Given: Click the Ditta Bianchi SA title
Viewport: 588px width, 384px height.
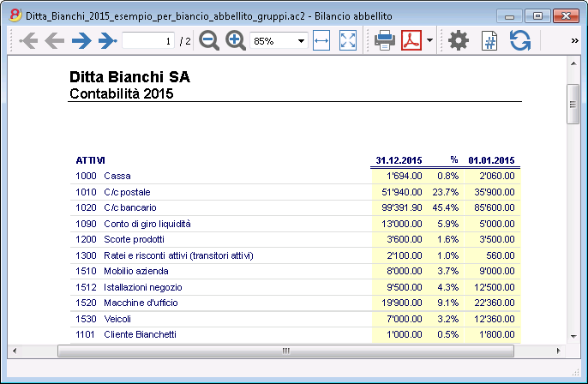Looking at the screenshot, I should click(129, 77).
